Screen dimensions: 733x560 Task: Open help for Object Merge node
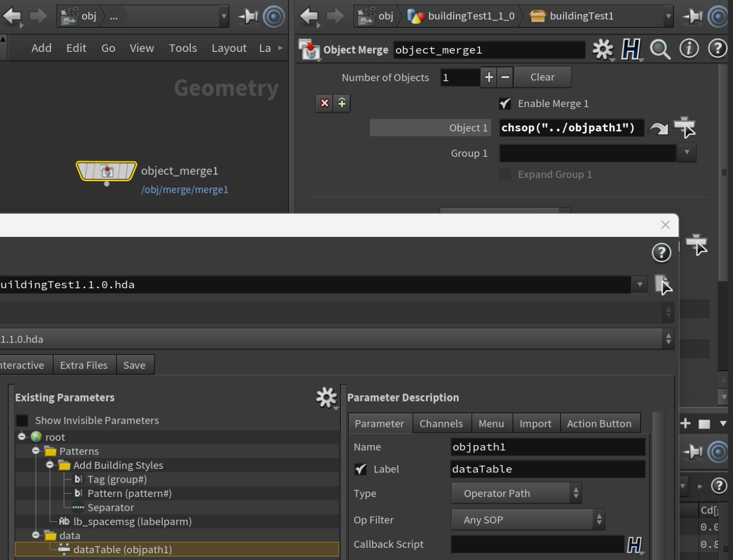point(718,49)
